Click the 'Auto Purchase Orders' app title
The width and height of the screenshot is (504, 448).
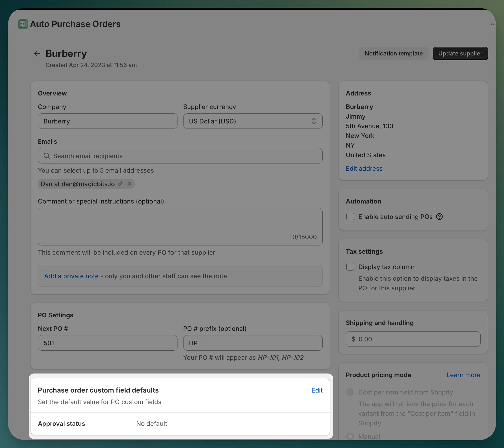point(75,24)
